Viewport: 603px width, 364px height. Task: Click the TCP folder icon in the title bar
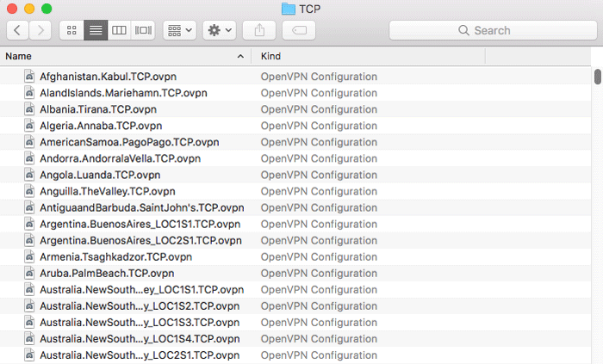point(288,9)
